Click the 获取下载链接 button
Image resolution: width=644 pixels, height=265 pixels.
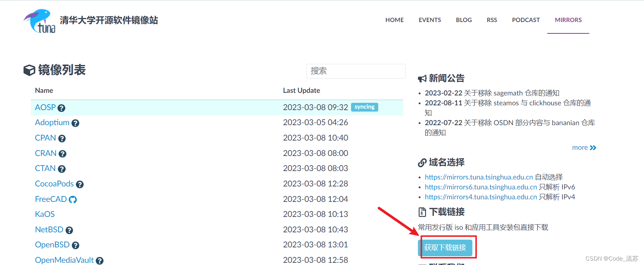coord(445,248)
